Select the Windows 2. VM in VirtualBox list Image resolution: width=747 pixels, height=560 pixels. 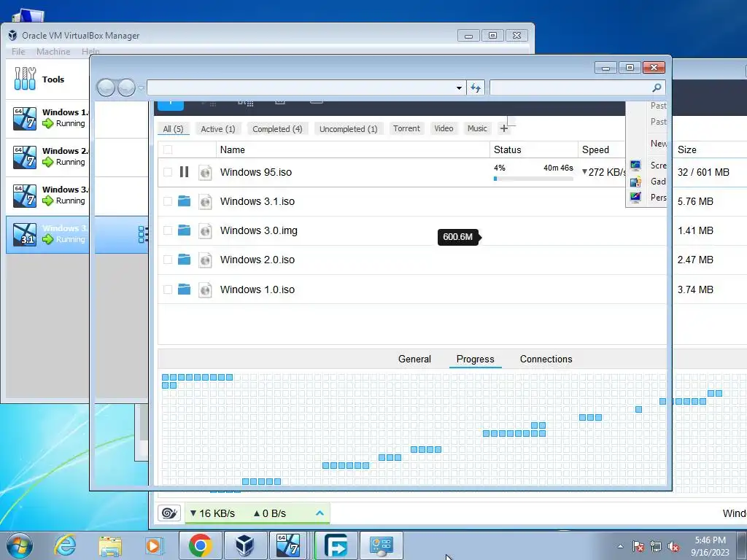point(47,157)
